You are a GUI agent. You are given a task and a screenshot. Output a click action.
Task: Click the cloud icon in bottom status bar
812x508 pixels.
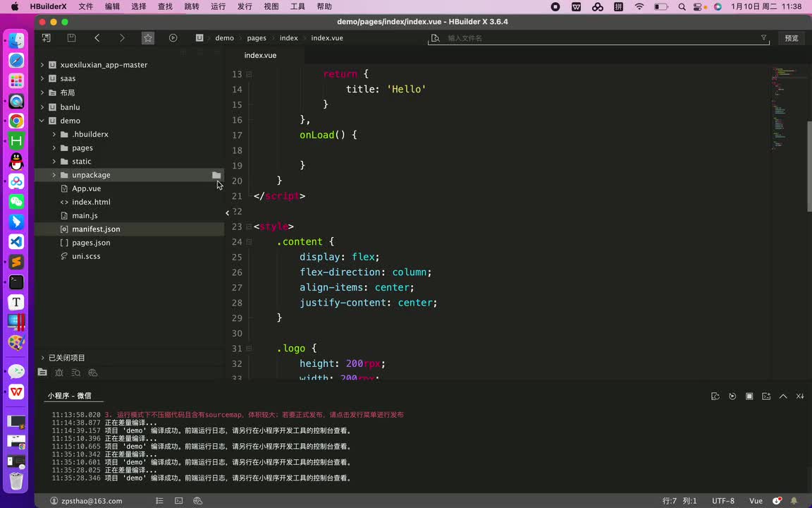198,501
